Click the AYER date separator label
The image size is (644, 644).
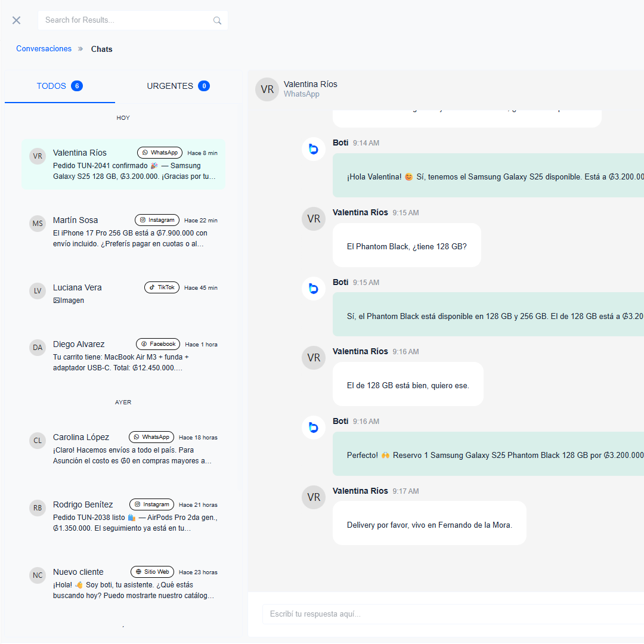(x=123, y=402)
